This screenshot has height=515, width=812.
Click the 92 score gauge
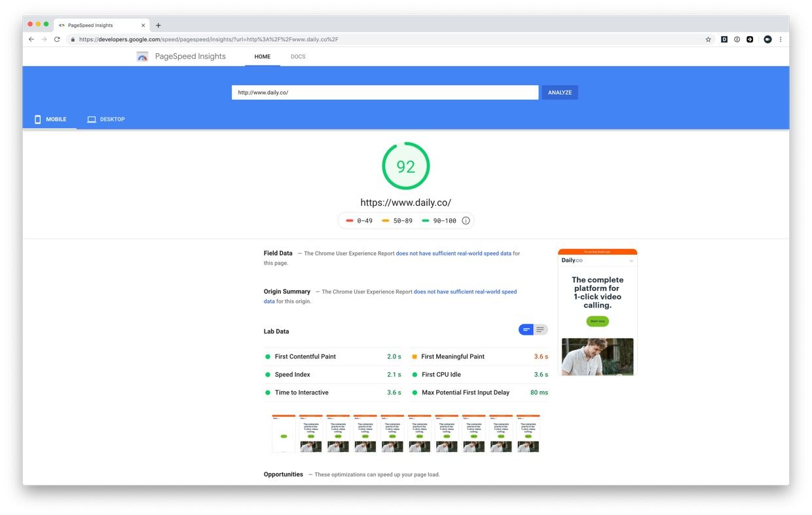406,166
